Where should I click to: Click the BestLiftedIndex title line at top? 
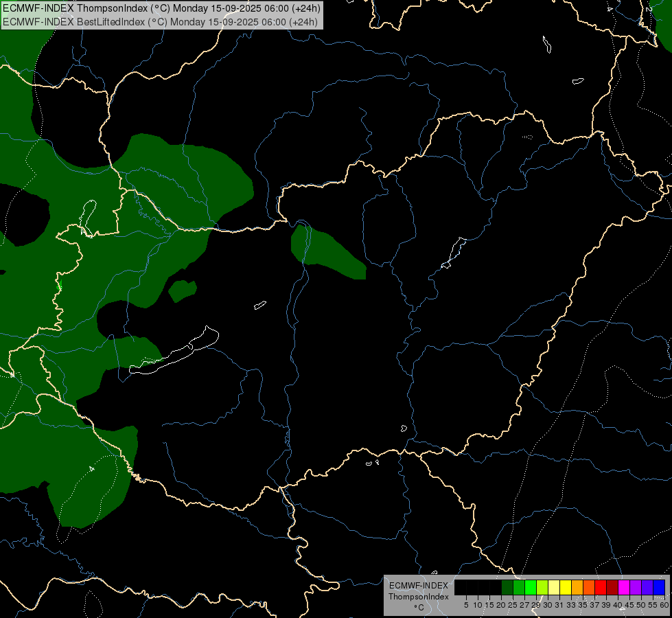pyautogui.click(x=161, y=22)
